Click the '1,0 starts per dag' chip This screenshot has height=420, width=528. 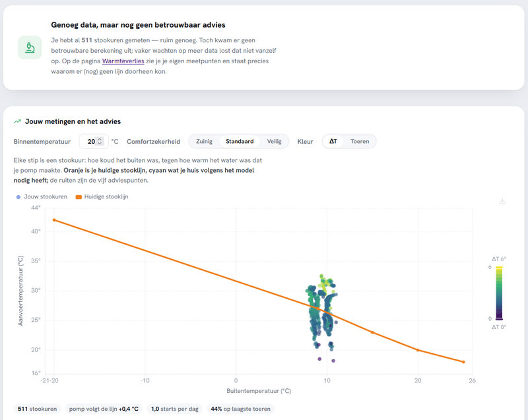click(174, 409)
